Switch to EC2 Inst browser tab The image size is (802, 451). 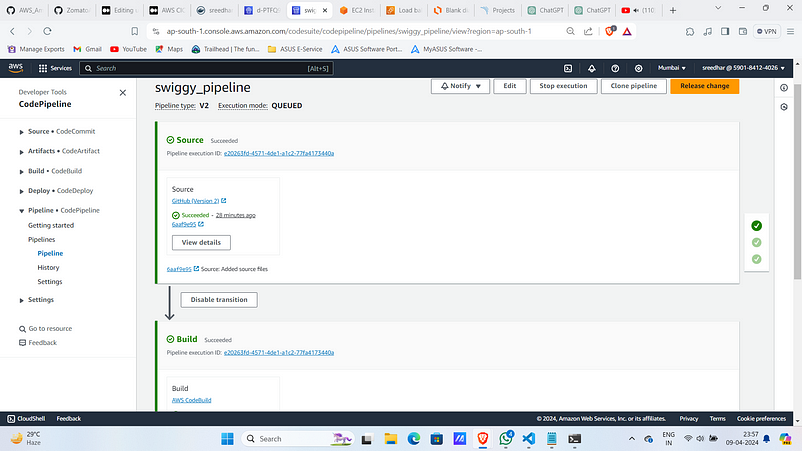[357, 10]
